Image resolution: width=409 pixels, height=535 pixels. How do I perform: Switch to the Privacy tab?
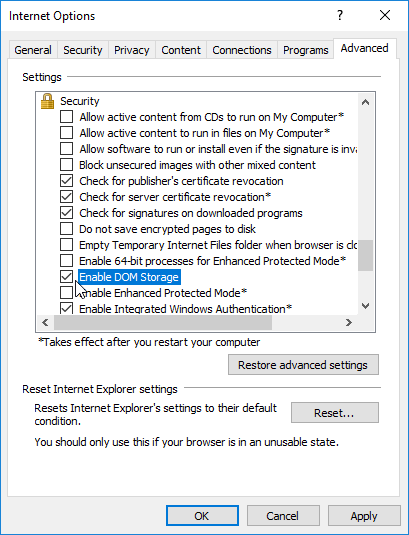[132, 50]
